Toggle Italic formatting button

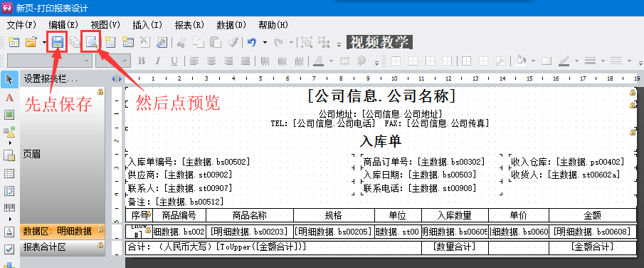[x=158, y=61]
